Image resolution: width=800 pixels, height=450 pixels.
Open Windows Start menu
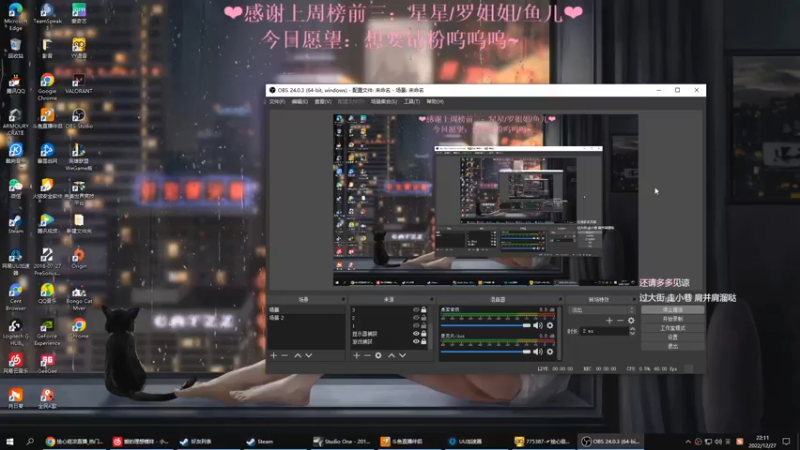point(9,441)
